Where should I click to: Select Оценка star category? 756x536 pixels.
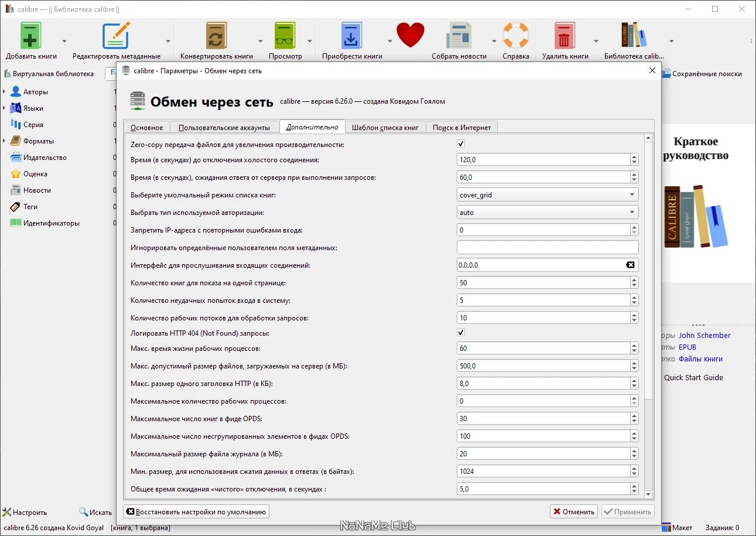click(36, 174)
